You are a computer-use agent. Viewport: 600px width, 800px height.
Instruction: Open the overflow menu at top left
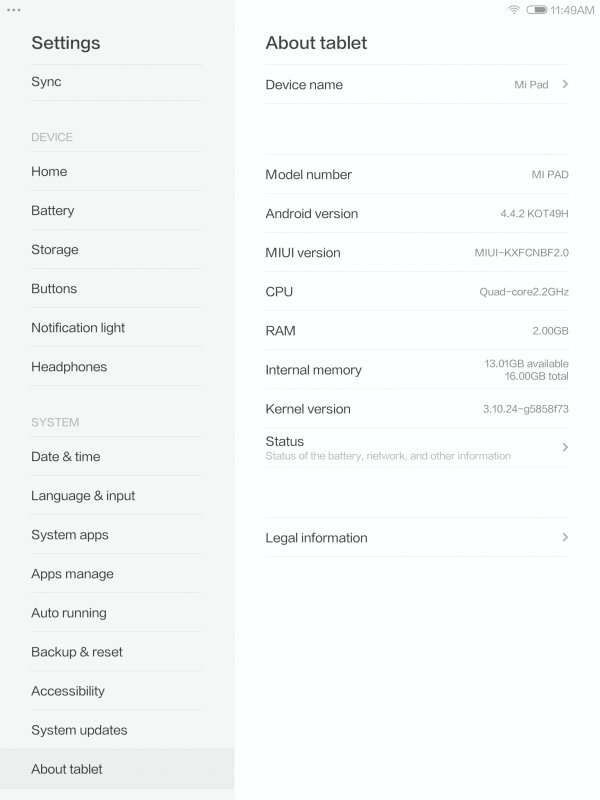point(14,12)
